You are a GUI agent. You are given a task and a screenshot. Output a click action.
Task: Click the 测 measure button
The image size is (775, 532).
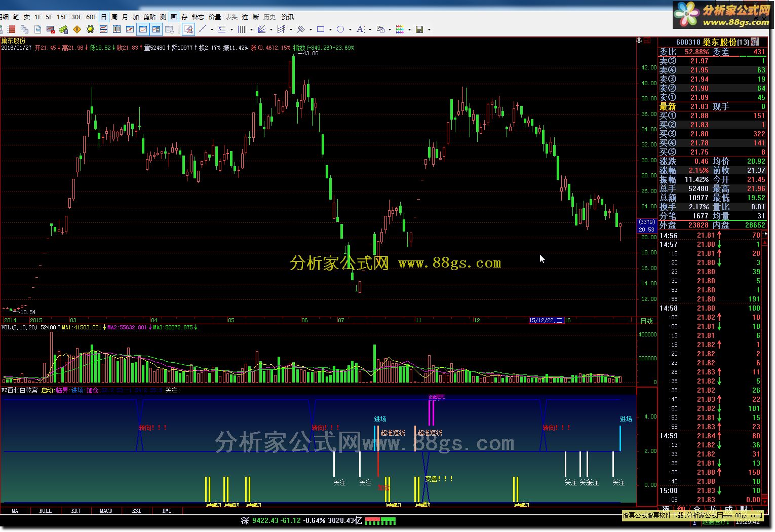pos(163,17)
